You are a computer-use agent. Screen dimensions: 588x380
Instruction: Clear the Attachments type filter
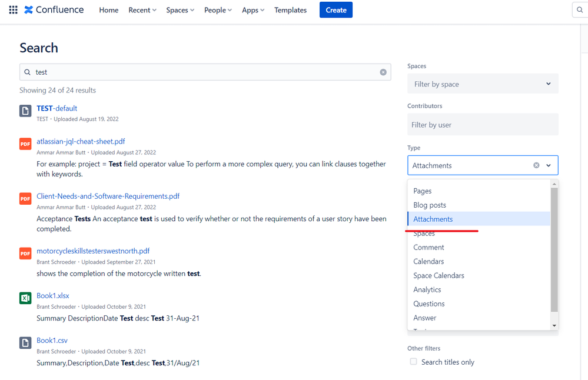pyautogui.click(x=536, y=165)
